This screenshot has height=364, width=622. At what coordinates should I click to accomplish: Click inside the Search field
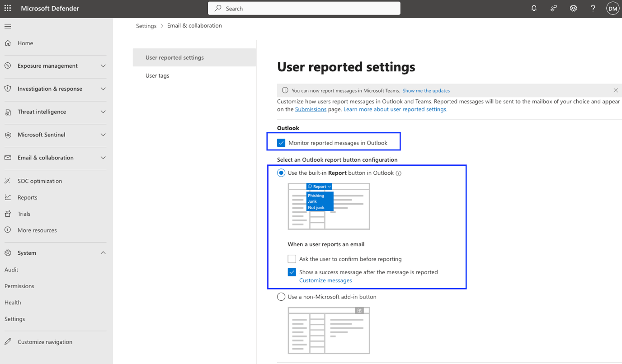[304, 8]
